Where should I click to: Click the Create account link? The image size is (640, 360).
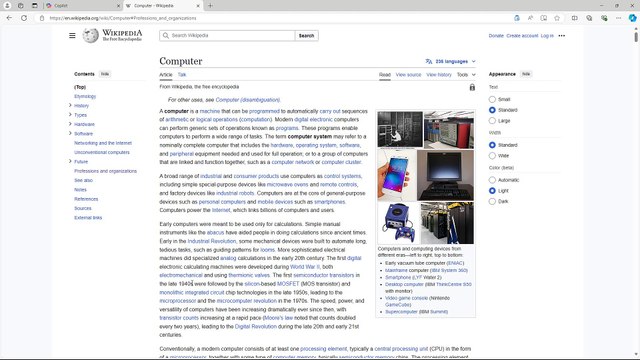coord(522,36)
